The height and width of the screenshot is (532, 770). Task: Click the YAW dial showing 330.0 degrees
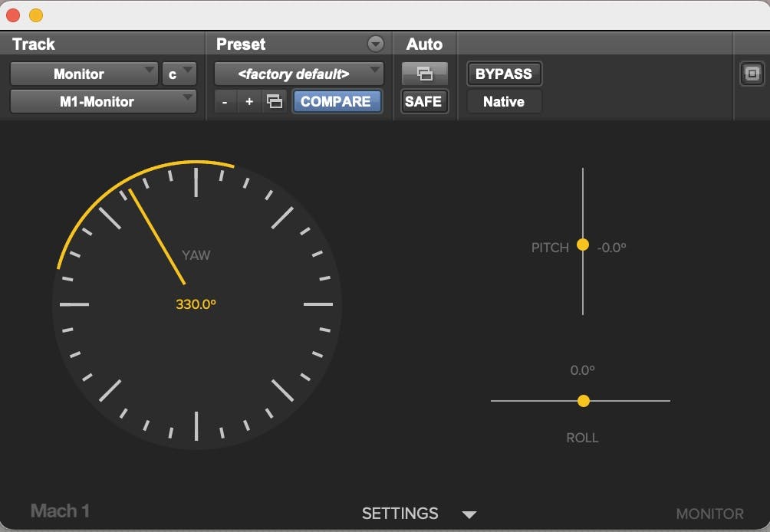[196, 299]
